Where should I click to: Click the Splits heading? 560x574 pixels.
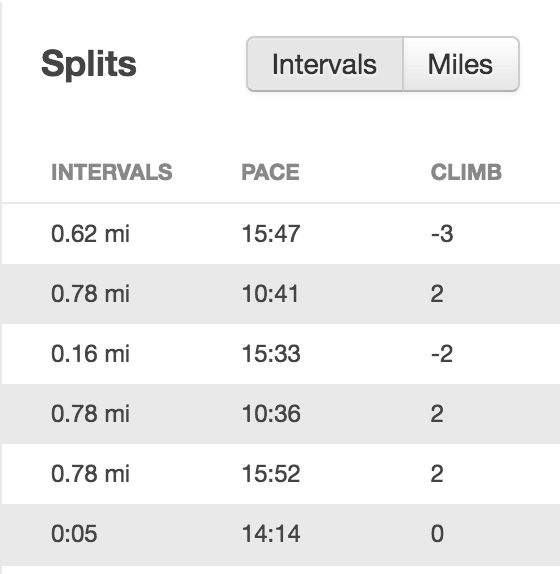click(89, 64)
